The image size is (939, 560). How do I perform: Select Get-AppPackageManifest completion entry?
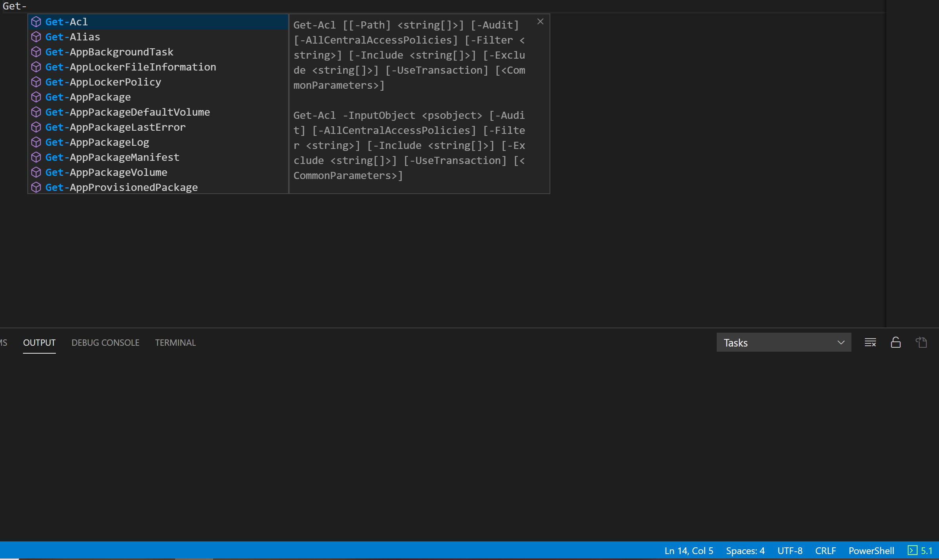pyautogui.click(x=112, y=157)
